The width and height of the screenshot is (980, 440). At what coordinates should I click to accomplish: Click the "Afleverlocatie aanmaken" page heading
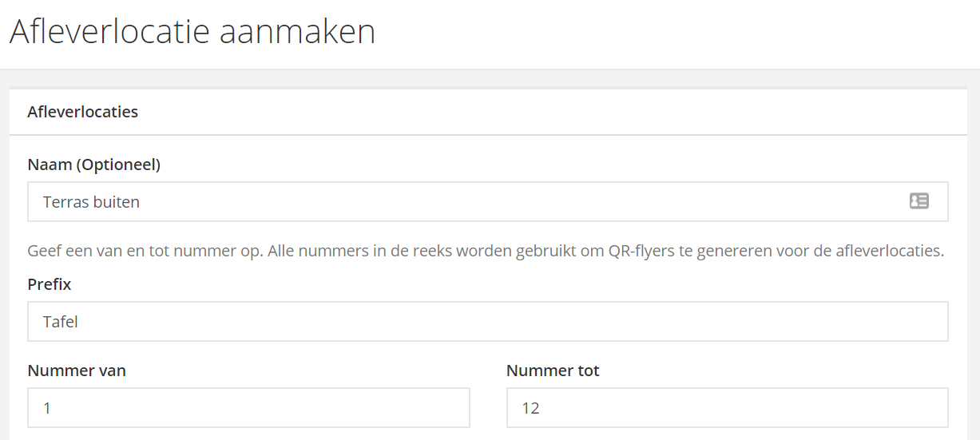coord(192,32)
